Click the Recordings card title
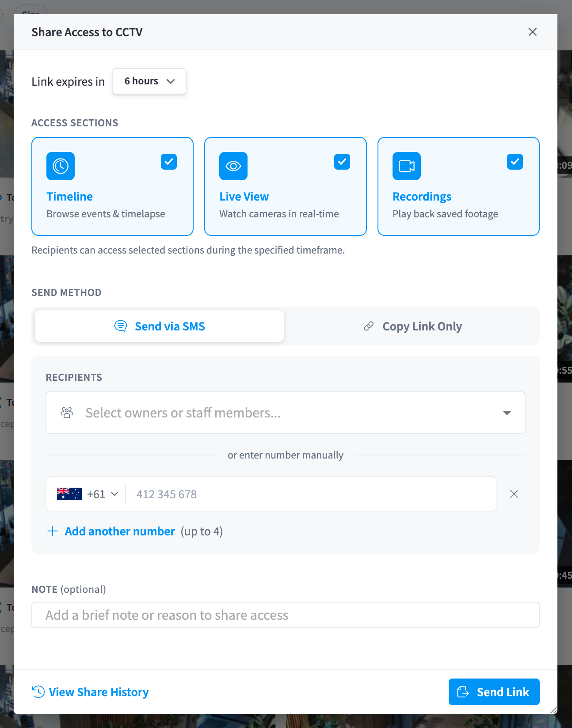The width and height of the screenshot is (572, 728). pos(422,197)
